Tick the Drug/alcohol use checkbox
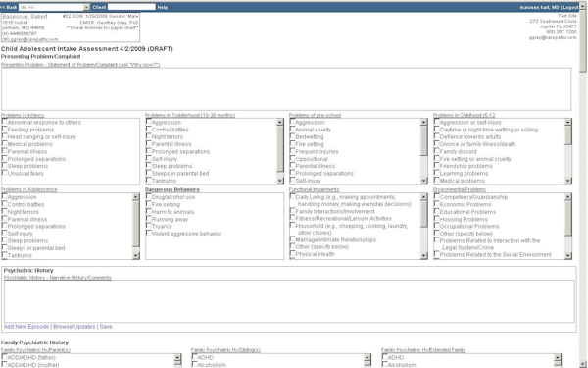The image size is (588, 368). coord(149,197)
